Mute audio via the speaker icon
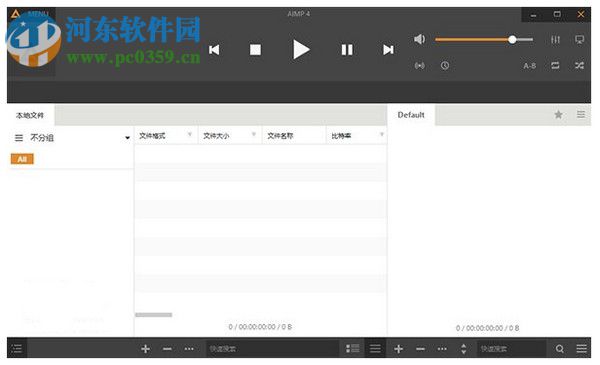 [419, 39]
